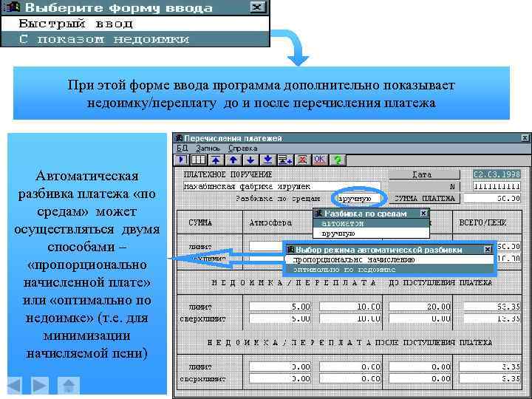532x399 pixels.
Task: Go to previous record up arrow
Action: pos(233,160)
